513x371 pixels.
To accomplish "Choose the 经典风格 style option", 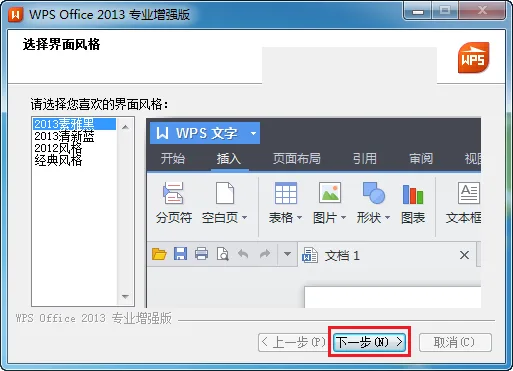I will coord(58,160).
